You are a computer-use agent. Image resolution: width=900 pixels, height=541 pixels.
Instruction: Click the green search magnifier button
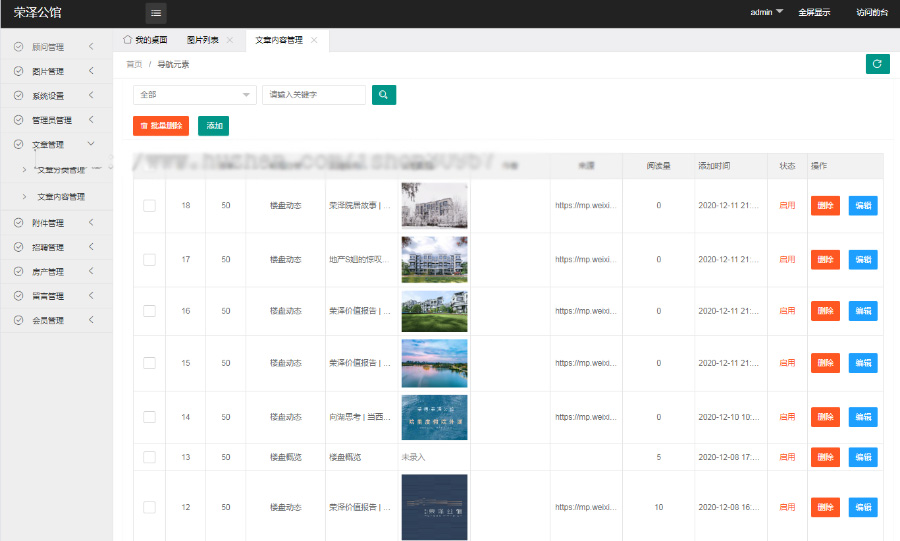tap(384, 95)
